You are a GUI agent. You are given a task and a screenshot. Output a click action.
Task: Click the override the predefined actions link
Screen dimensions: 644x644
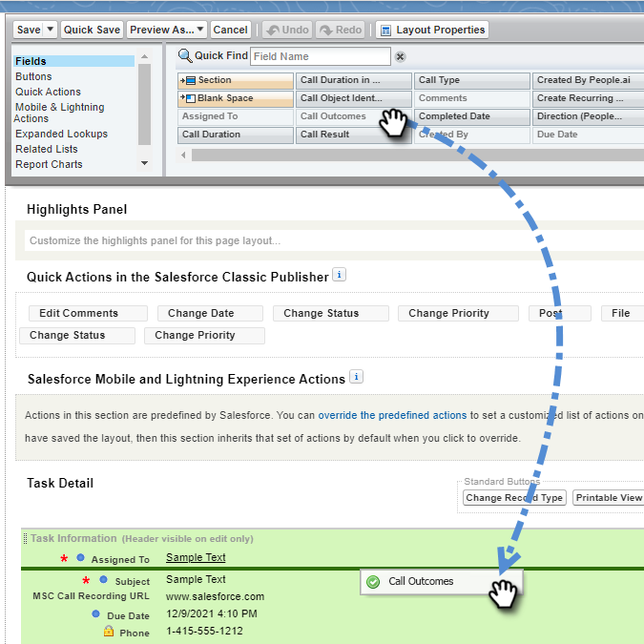click(x=392, y=415)
